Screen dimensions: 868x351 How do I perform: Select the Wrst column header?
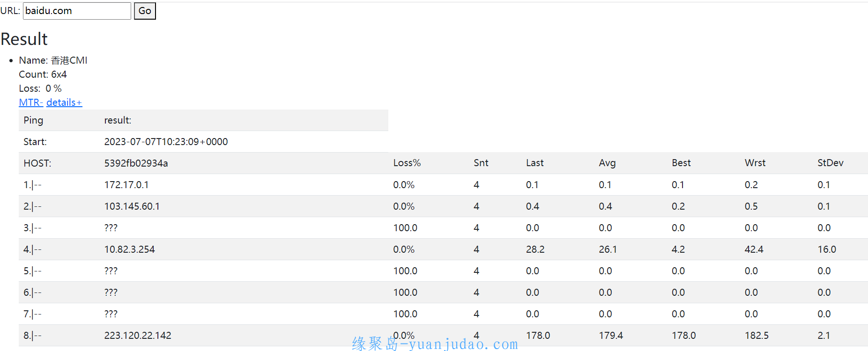tap(755, 163)
